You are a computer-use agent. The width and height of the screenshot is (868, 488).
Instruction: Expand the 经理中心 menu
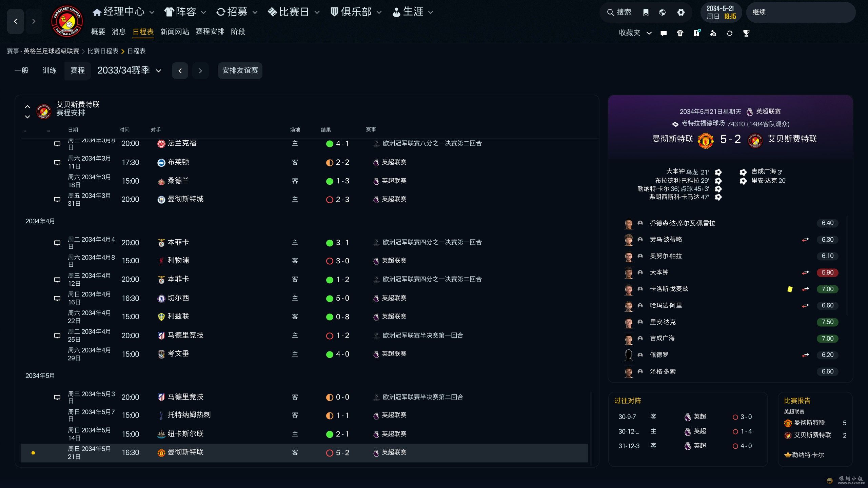tap(123, 12)
